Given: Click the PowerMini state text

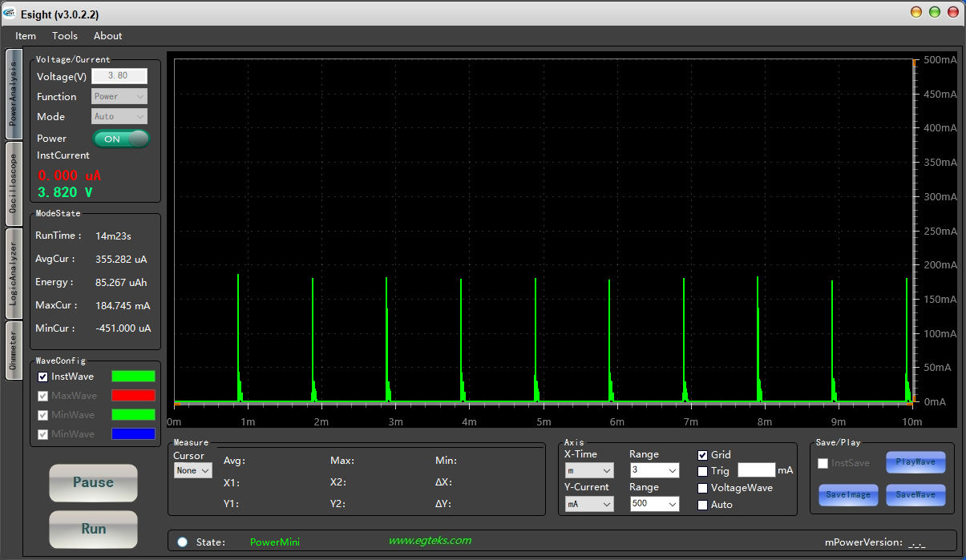Looking at the screenshot, I should [275, 542].
